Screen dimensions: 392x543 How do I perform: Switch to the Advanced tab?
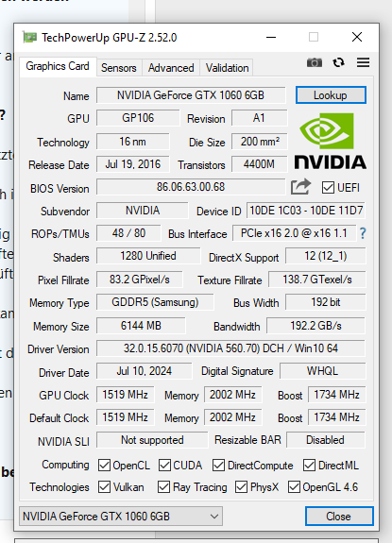(x=171, y=68)
